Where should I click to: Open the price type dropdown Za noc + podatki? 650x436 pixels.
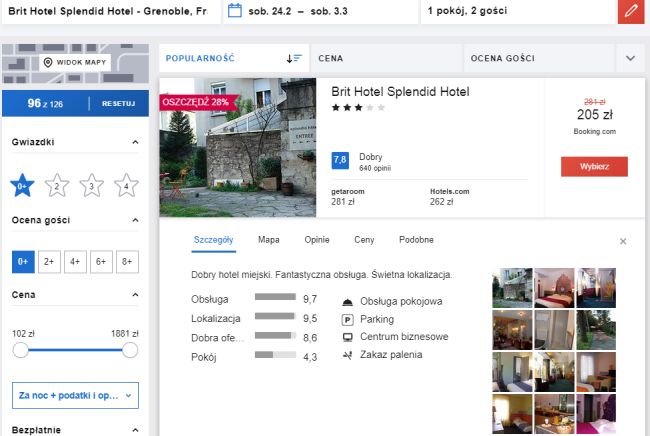[75, 395]
